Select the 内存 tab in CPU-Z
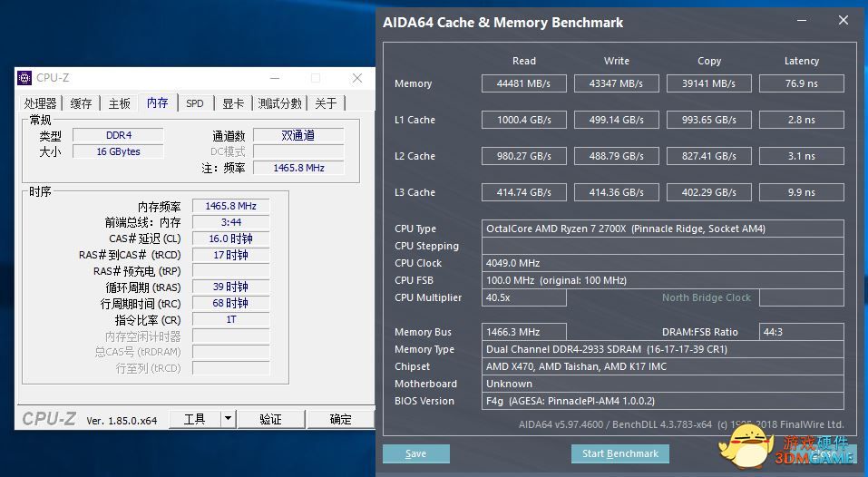Screen dimensions: 868x477 pyautogui.click(x=158, y=102)
